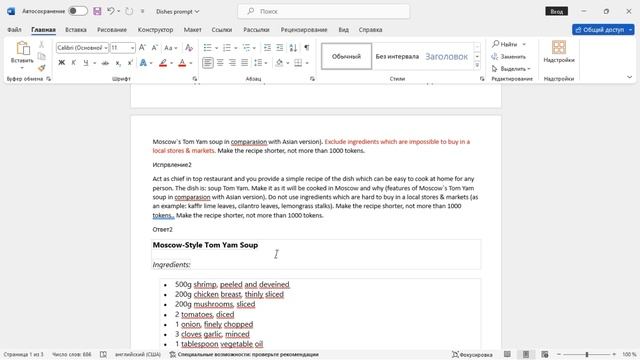This screenshot has width=640, height=360.
Task: Collapse the ribbon with chevron
Action: pos(629,77)
